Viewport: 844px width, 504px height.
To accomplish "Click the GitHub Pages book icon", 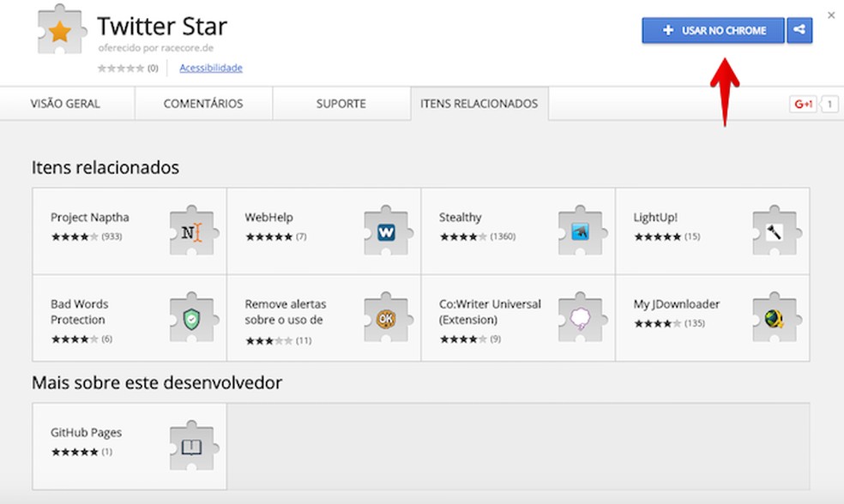I will click(x=194, y=446).
